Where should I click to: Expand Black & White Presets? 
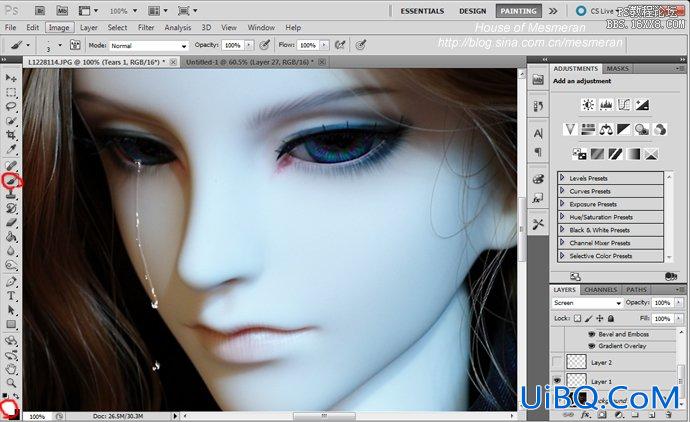click(562, 230)
